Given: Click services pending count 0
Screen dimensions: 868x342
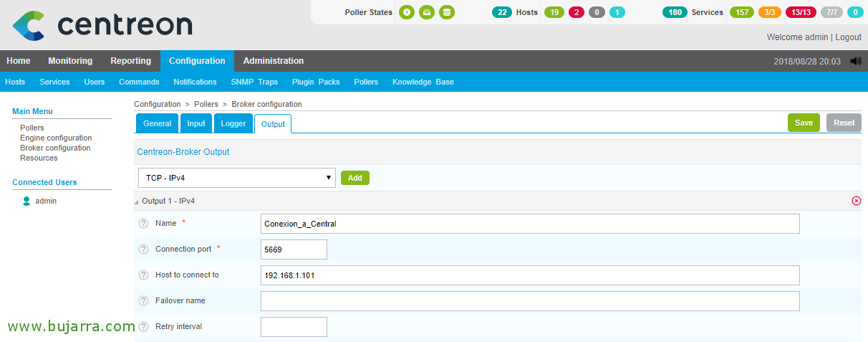Looking at the screenshot, I should click(x=855, y=12).
